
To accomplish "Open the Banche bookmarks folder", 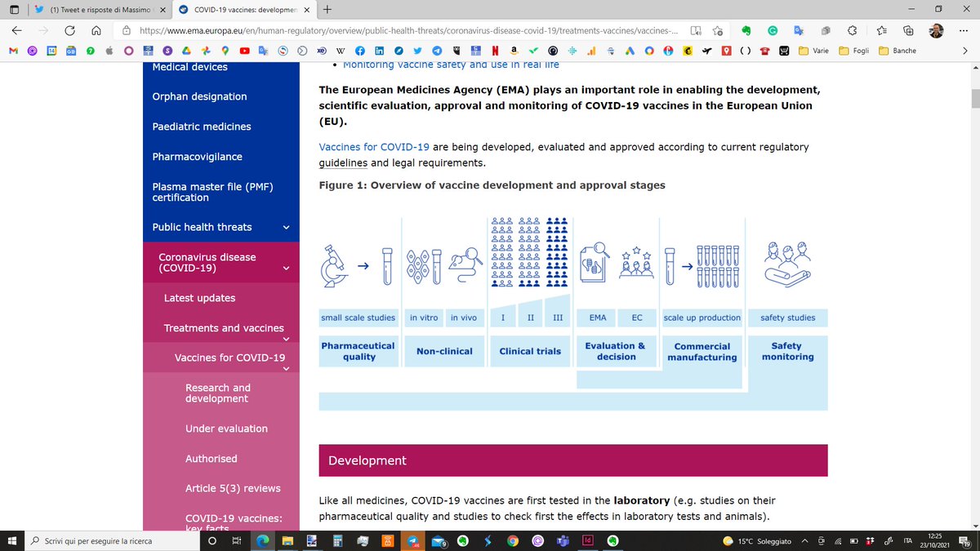I will click(898, 51).
